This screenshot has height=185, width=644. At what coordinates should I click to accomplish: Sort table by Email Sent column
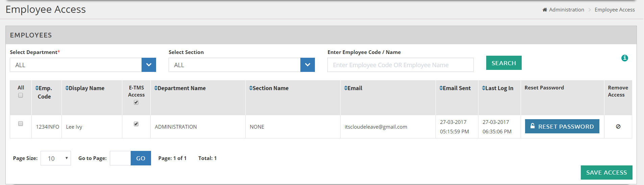[455, 88]
